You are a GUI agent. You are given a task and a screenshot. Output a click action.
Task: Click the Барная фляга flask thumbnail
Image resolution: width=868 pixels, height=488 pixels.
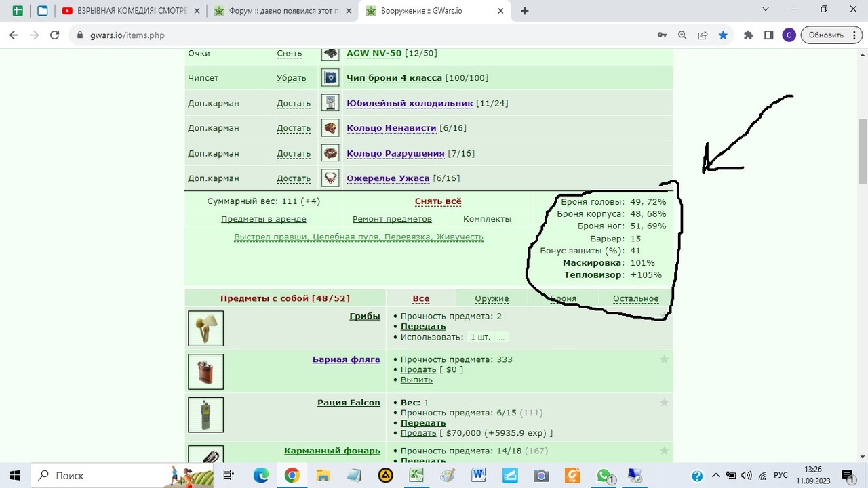point(205,371)
